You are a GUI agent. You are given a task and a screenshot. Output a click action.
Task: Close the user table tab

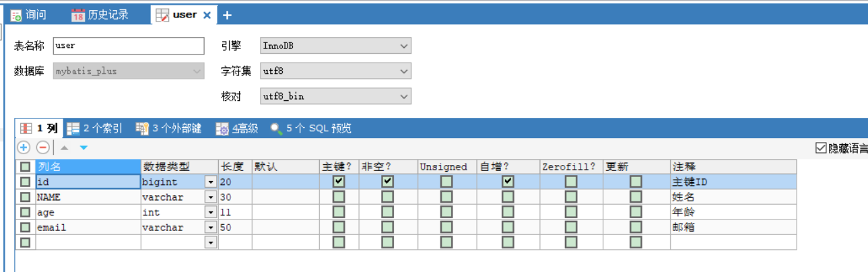[207, 15]
